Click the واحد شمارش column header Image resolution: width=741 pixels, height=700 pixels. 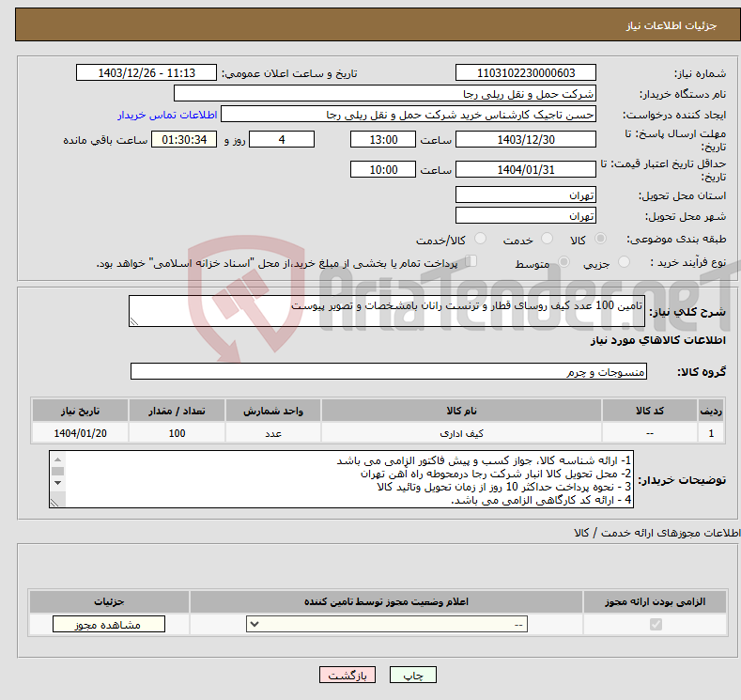point(273,411)
